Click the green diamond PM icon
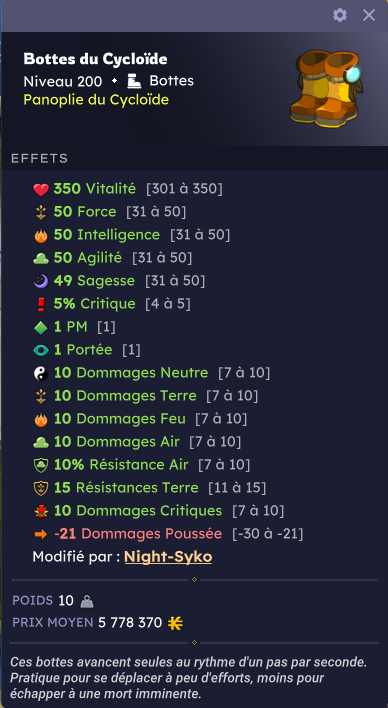Screen dimensions: 388x708 [x=41, y=327]
